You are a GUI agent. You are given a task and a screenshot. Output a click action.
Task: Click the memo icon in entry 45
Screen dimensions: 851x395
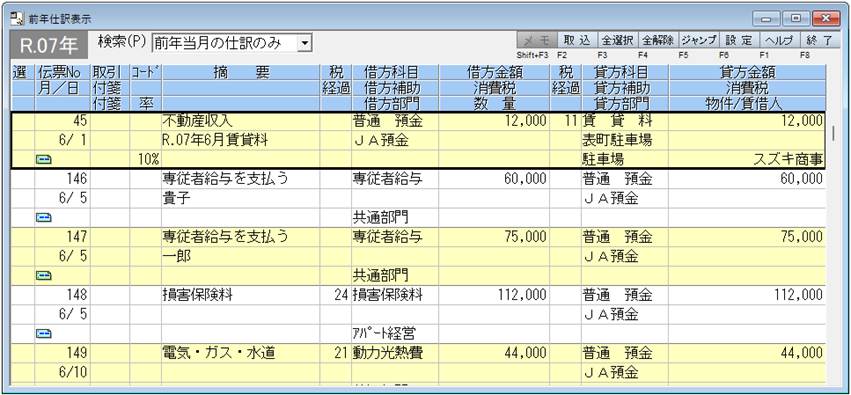point(43,160)
